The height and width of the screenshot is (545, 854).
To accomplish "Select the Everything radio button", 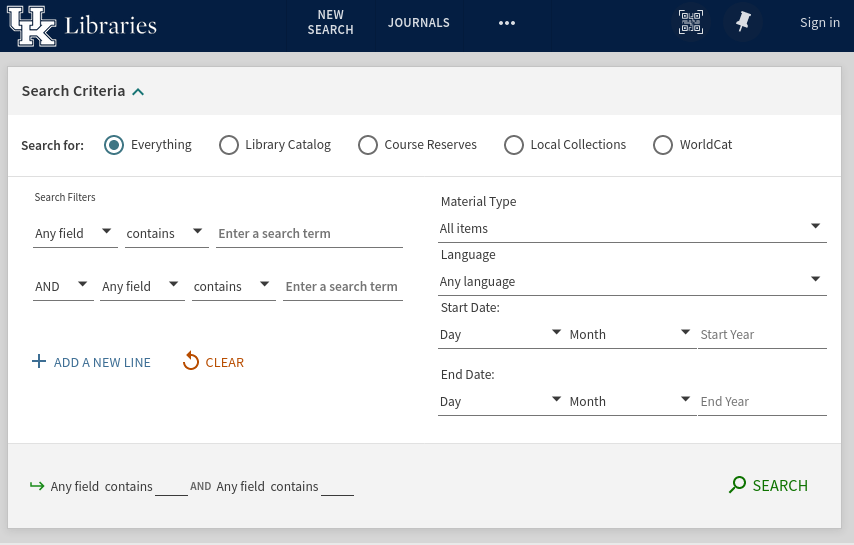I will (114, 145).
